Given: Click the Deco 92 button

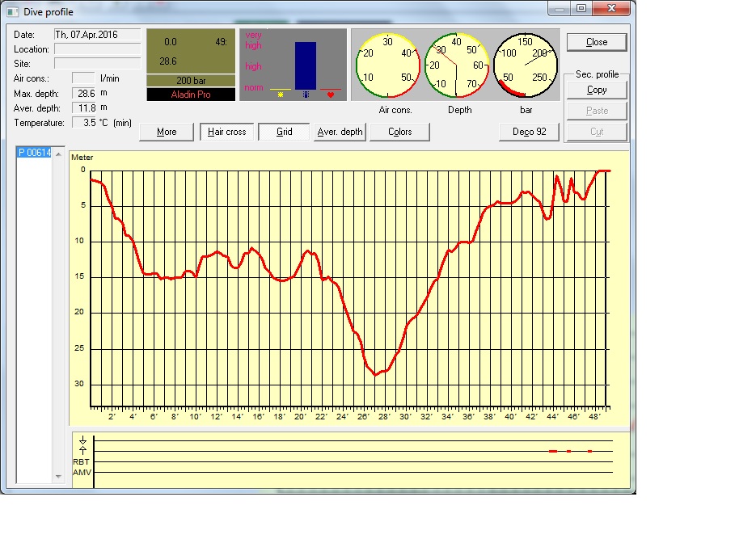Looking at the screenshot, I should pyautogui.click(x=530, y=132).
